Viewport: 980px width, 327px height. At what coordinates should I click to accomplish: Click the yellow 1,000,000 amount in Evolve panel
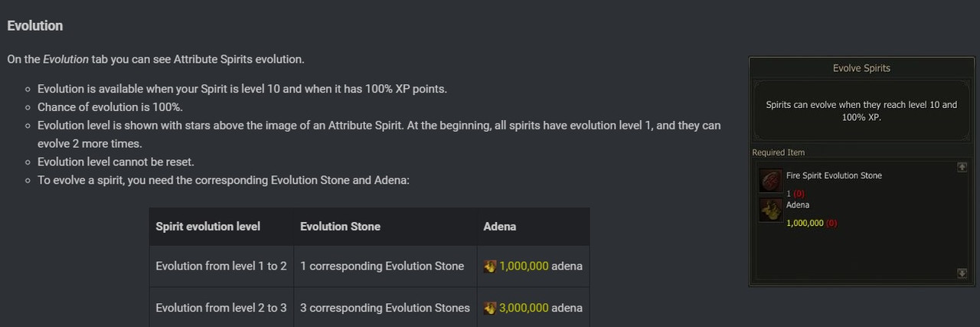pyautogui.click(x=805, y=223)
